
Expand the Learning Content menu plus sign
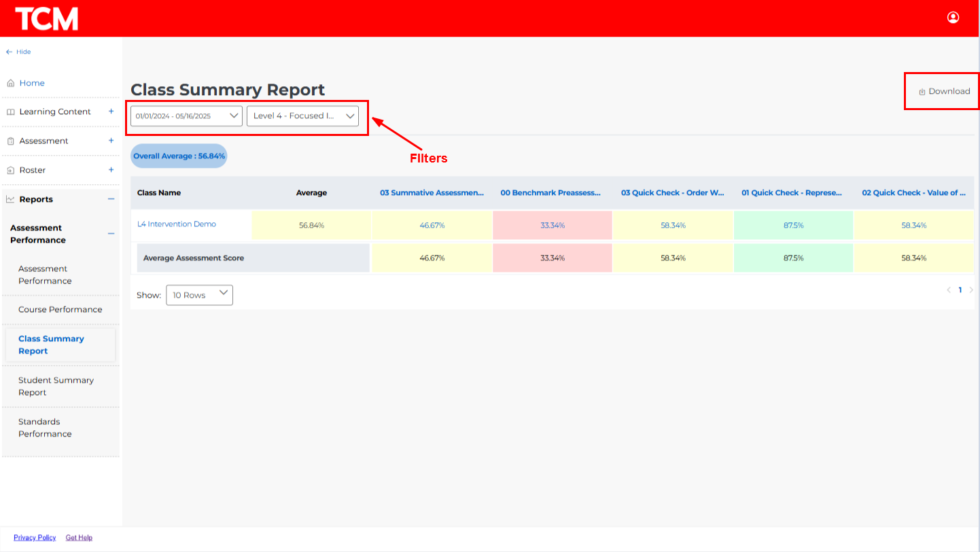point(111,111)
